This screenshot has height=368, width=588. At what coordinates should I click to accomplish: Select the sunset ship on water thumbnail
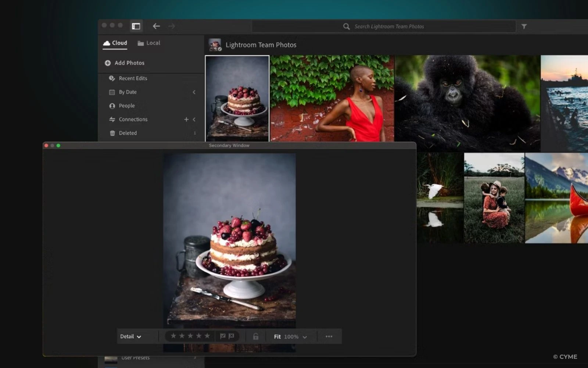(564, 103)
